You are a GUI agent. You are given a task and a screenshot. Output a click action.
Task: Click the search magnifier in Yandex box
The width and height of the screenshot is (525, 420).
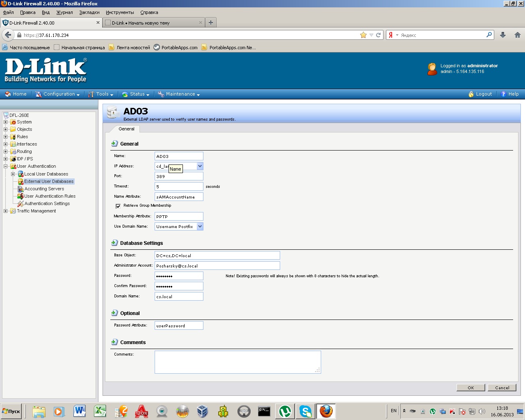click(489, 35)
